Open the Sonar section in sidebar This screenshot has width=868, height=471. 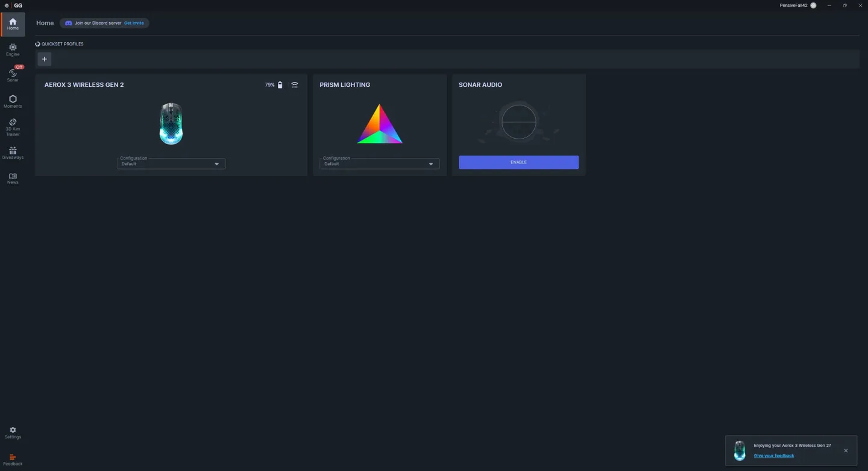[x=13, y=74]
